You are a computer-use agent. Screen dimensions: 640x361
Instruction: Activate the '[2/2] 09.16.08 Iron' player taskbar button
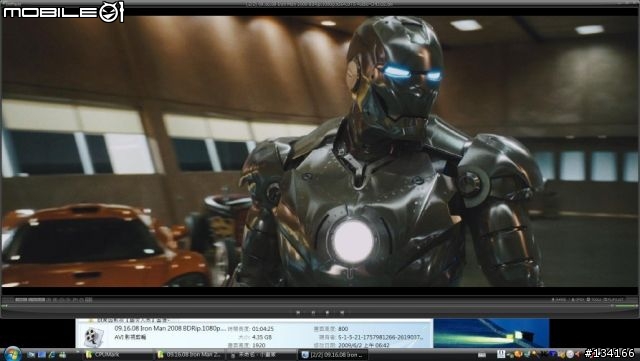pos(333,354)
